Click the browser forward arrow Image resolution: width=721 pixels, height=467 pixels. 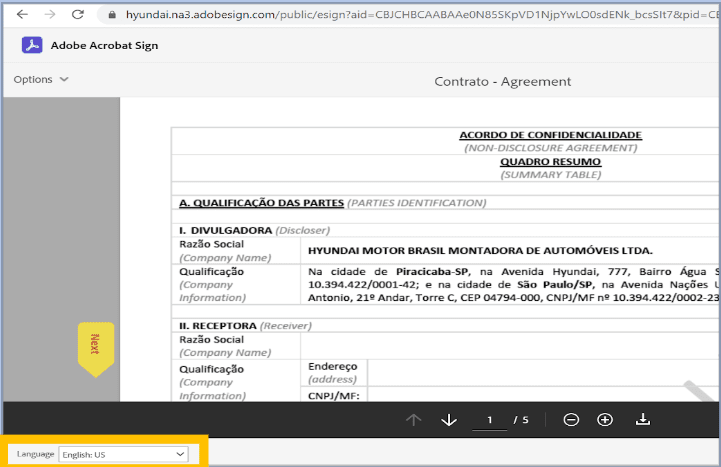tap(50, 15)
